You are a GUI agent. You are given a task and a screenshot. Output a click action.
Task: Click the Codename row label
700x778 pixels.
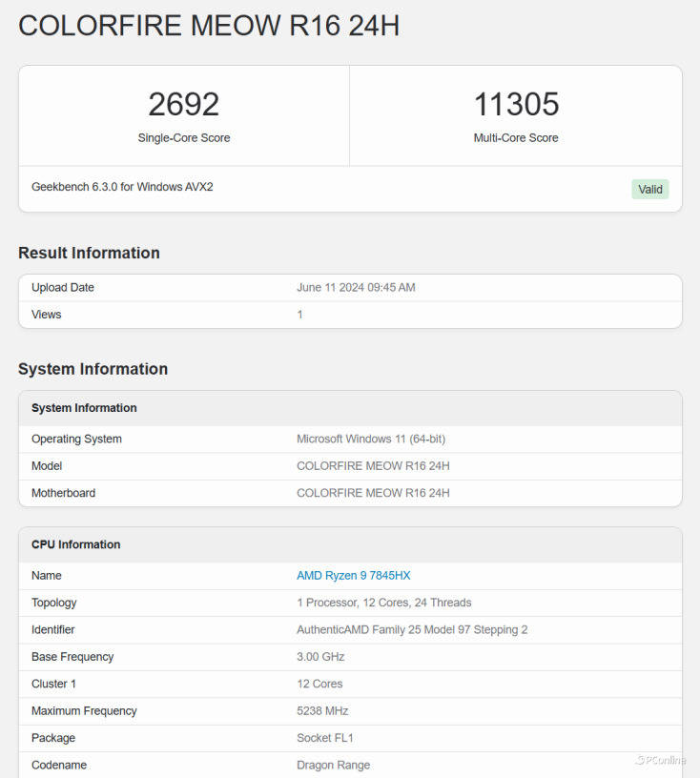[59, 765]
